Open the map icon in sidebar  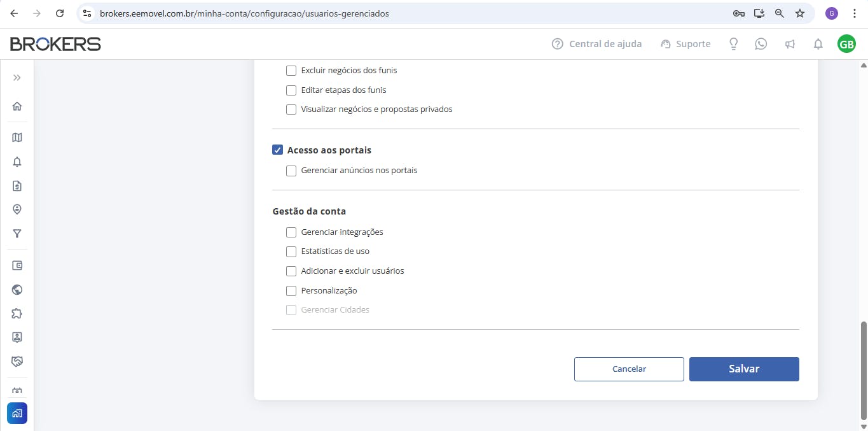[17, 138]
